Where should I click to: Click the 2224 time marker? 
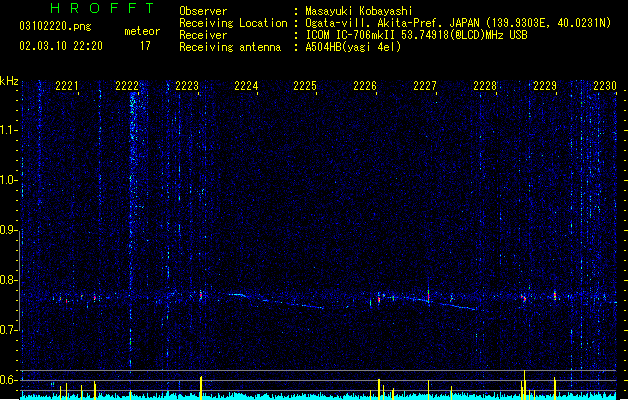[x=246, y=86]
